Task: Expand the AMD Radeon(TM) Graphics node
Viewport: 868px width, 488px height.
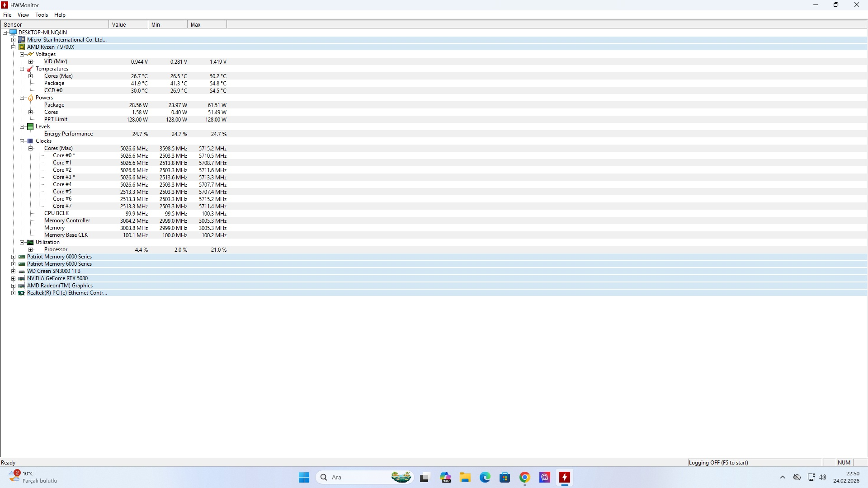Action: pos(14,286)
